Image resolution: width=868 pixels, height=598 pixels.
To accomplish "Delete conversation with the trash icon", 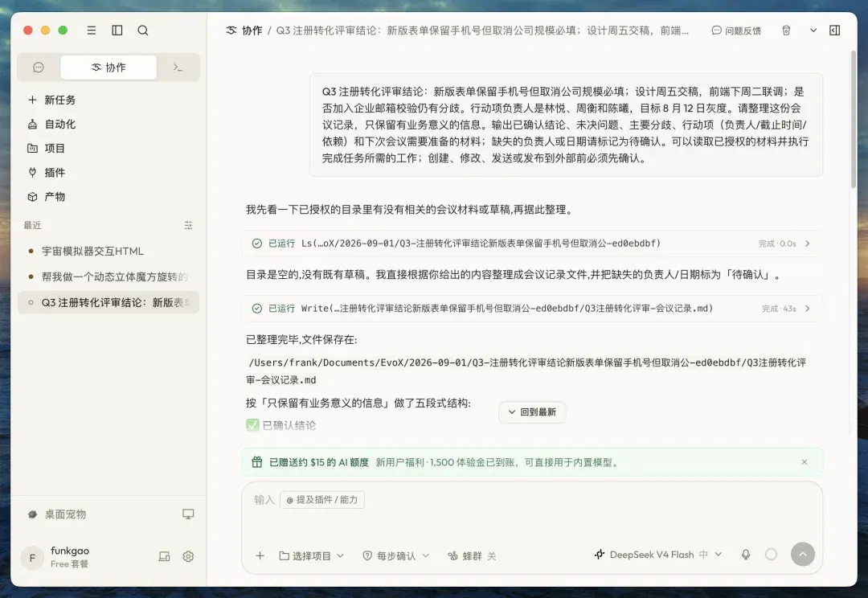I will pyautogui.click(x=786, y=31).
